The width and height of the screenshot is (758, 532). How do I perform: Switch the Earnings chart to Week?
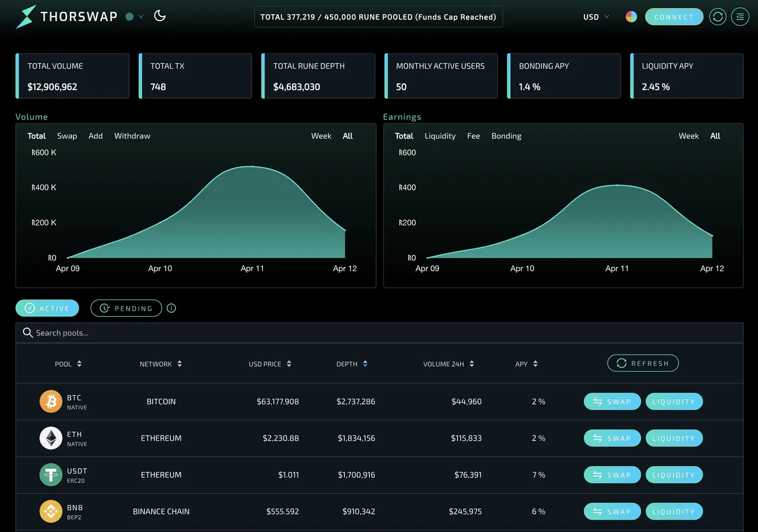point(689,136)
